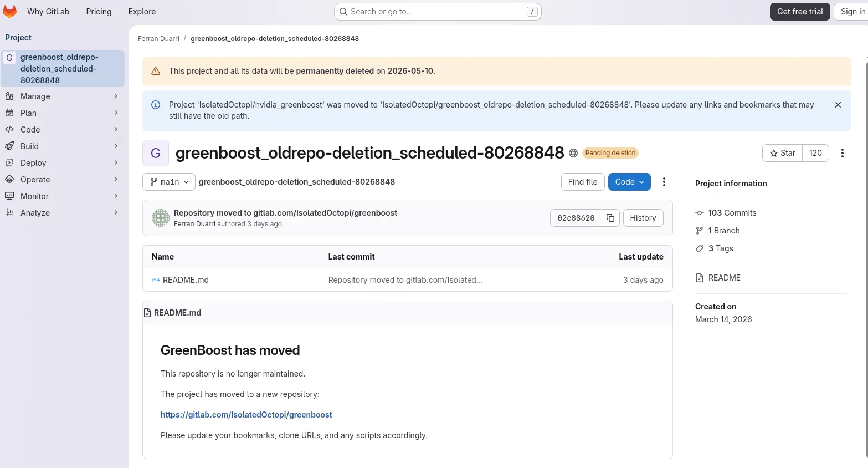
Task: Open project actions kebab menu beside Star
Action: tap(842, 153)
